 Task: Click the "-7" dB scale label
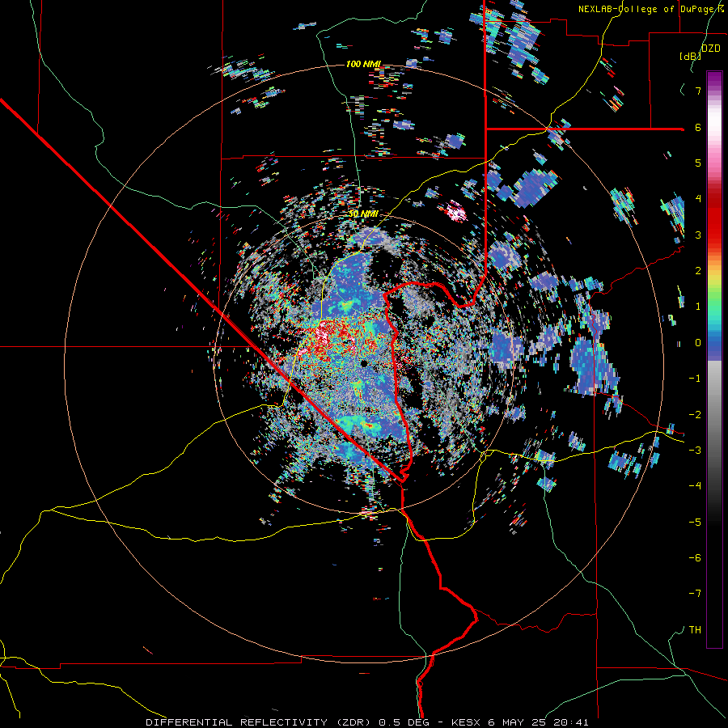click(x=696, y=594)
